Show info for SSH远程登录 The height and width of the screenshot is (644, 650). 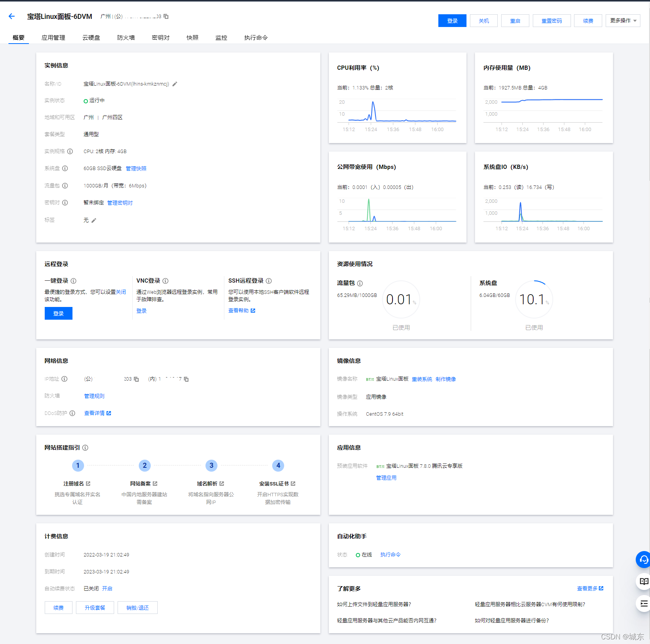click(269, 281)
